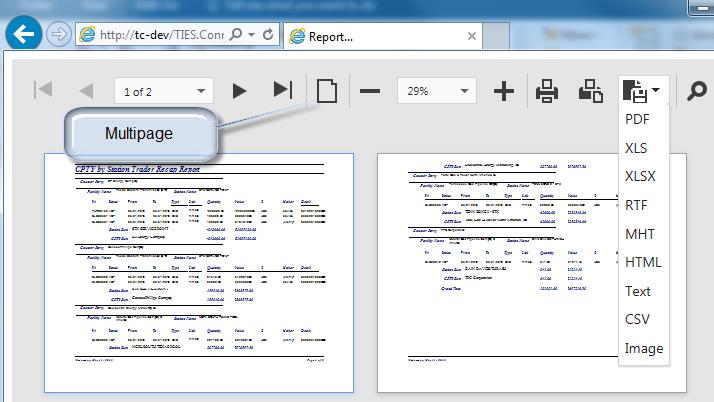This screenshot has height=402, width=714.
Task: Open the search magnifier tool
Action: click(696, 92)
